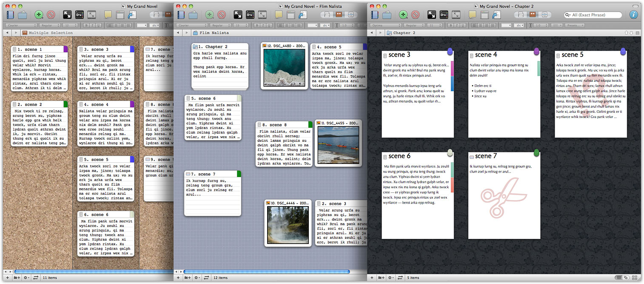The image size is (644, 284).
Task: Click the green Add button in Chapter 2 window
Action: pos(403,15)
